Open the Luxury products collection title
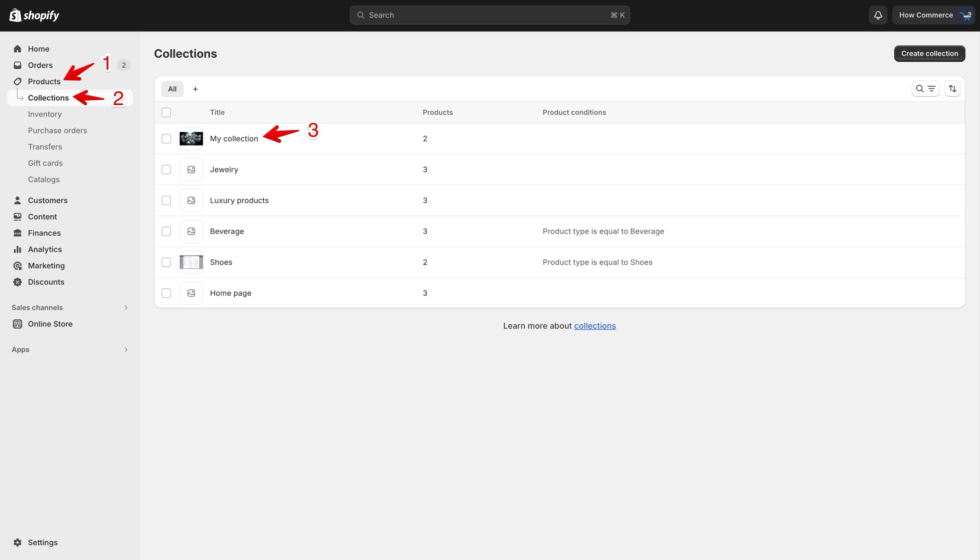 point(239,200)
